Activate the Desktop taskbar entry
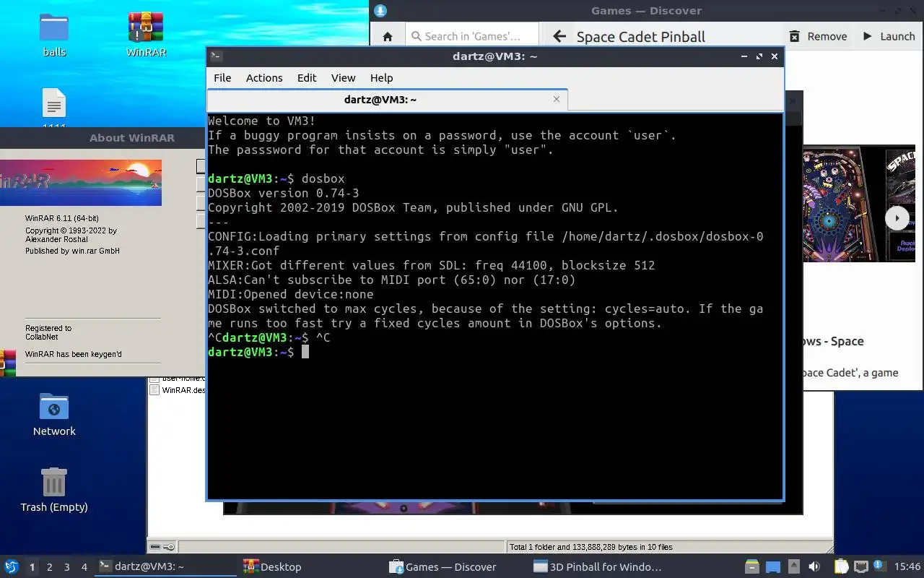Screen dimensions: 924x578 coord(311,566)
